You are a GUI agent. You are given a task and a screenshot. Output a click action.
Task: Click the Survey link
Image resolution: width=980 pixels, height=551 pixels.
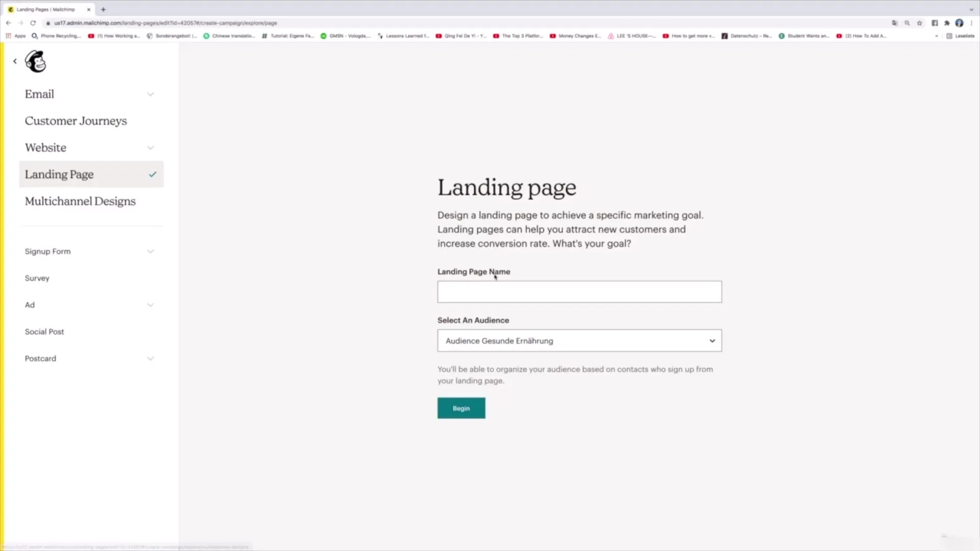37,278
